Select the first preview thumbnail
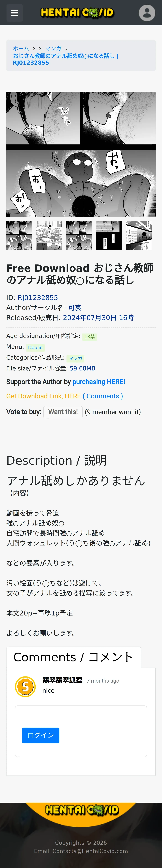This screenshot has width=162, height=868. (x=19, y=235)
